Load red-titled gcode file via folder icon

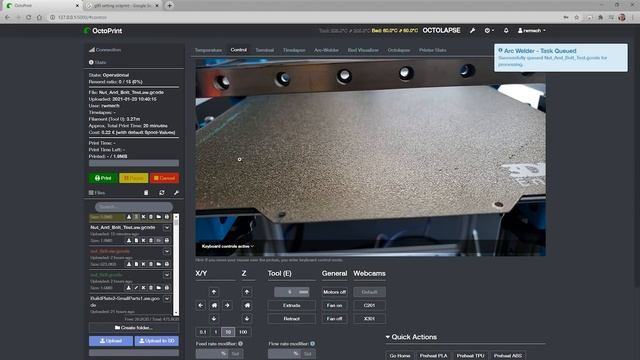tap(159, 264)
